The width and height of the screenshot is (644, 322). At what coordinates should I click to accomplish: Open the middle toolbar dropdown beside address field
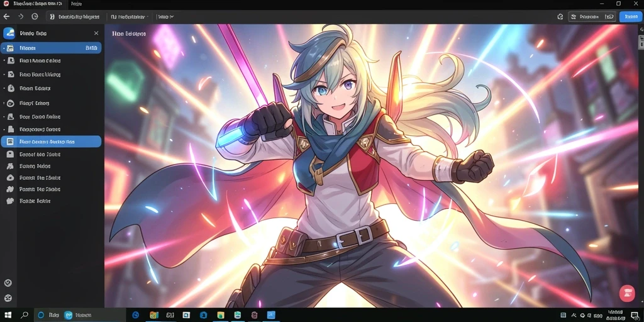[130, 17]
